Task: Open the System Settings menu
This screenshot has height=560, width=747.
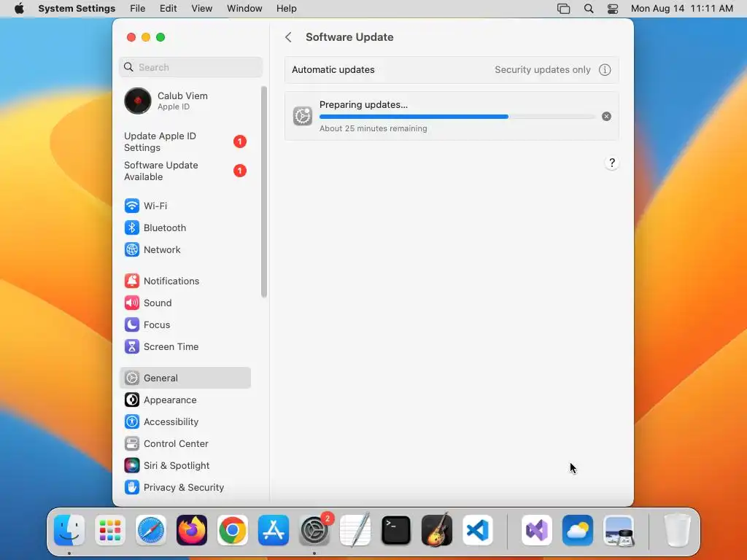Action: point(77,9)
